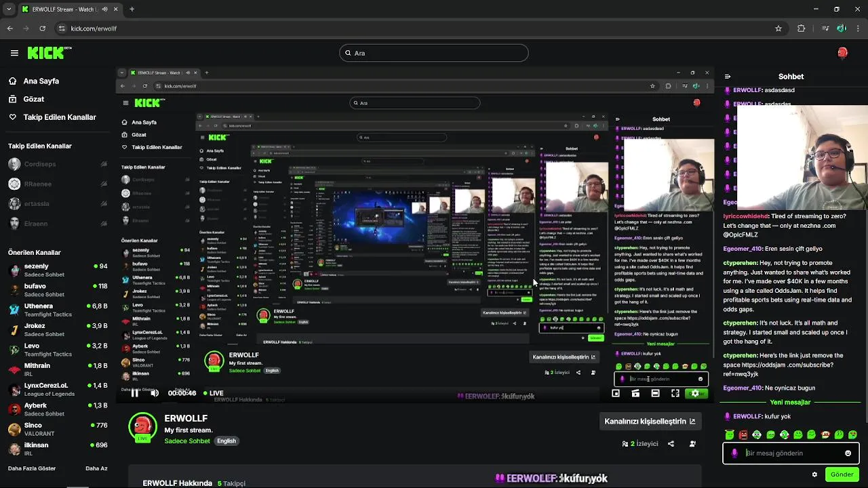868x488 pixels.
Task: Insert the angry red emote
Action: (x=743, y=434)
